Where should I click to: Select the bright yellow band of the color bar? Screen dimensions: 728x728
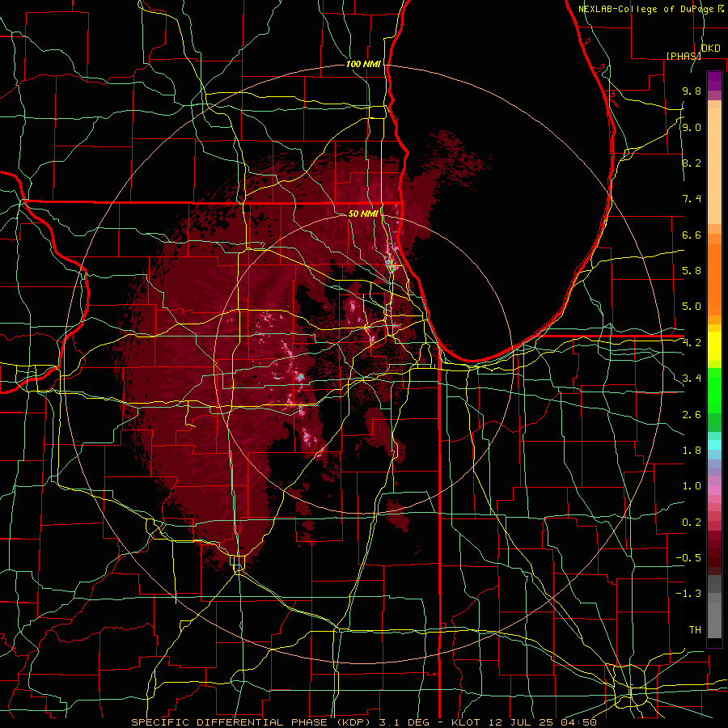[x=714, y=346]
